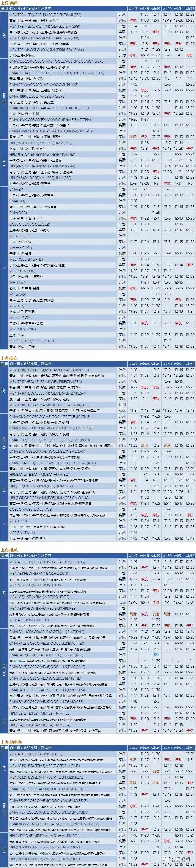
Task: Click row MSK(TP18)HSD(ASUS4)MSC(LONE STAR)ZIM(ZGC)
Action: [x=63, y=405]
